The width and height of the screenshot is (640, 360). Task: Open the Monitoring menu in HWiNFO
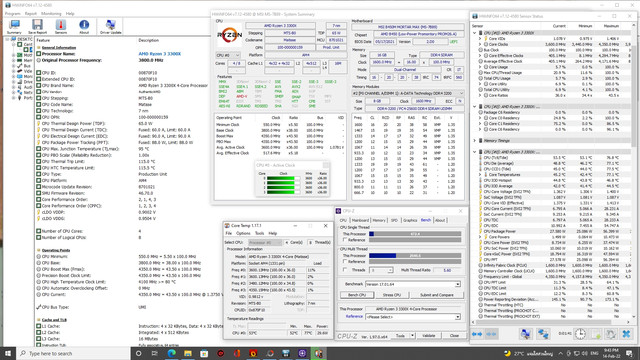pos(51,13)
